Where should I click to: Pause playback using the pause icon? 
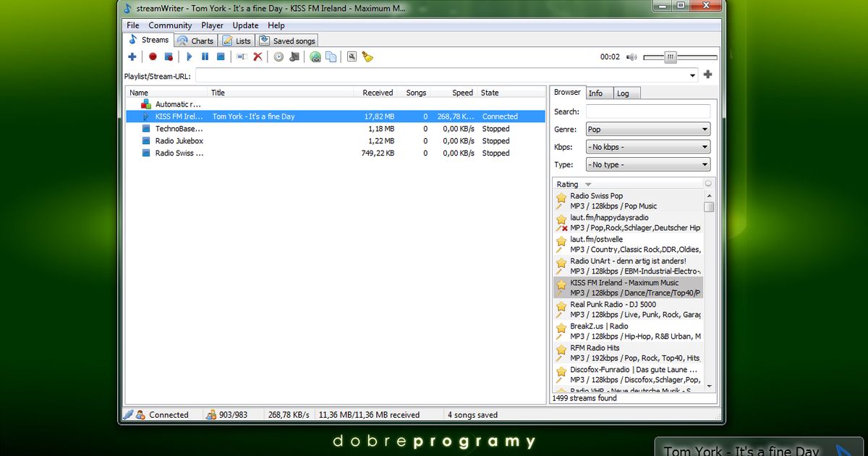tap(205, 56)
